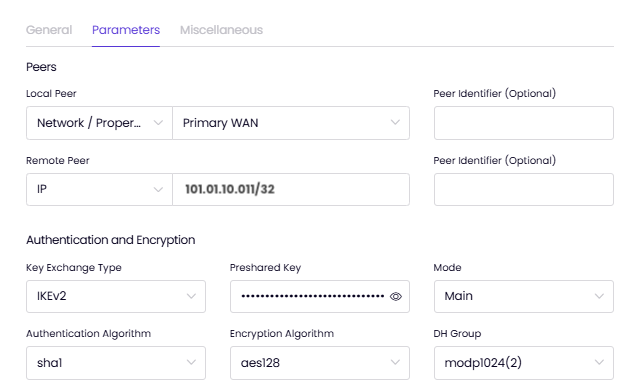Click chevron arrow of Mode Main dropdown
This screenshot has height=392, width=637.
599,296
